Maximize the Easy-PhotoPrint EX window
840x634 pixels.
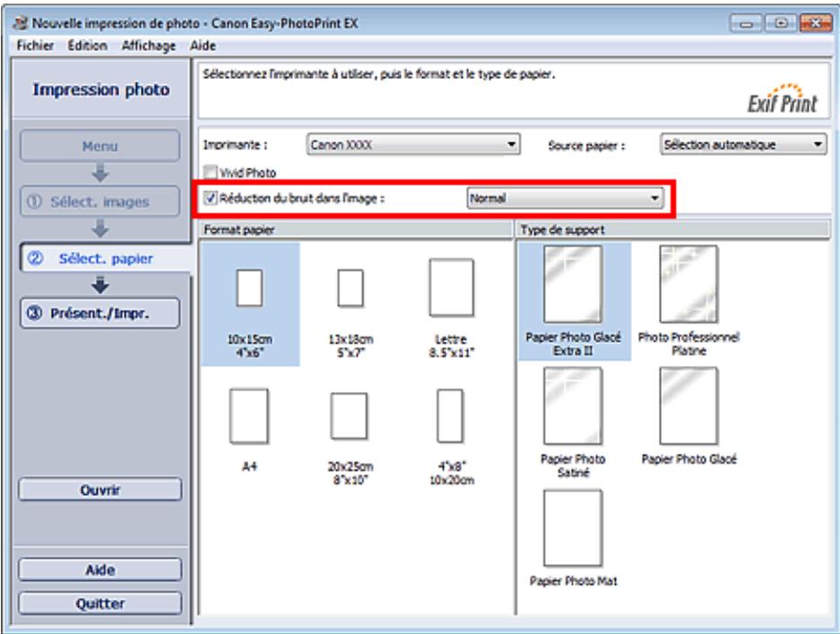point(781,23)
